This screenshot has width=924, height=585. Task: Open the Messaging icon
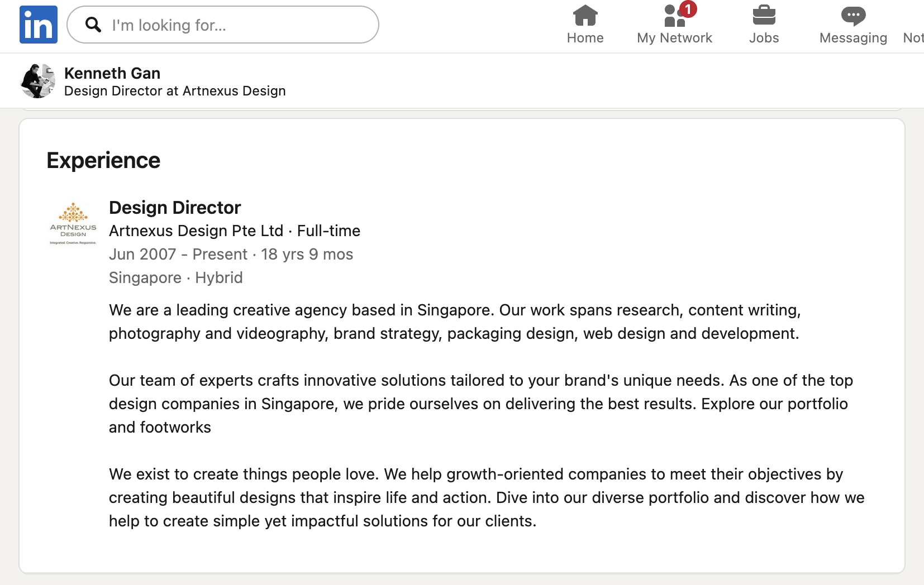click(x=853, y=16)
